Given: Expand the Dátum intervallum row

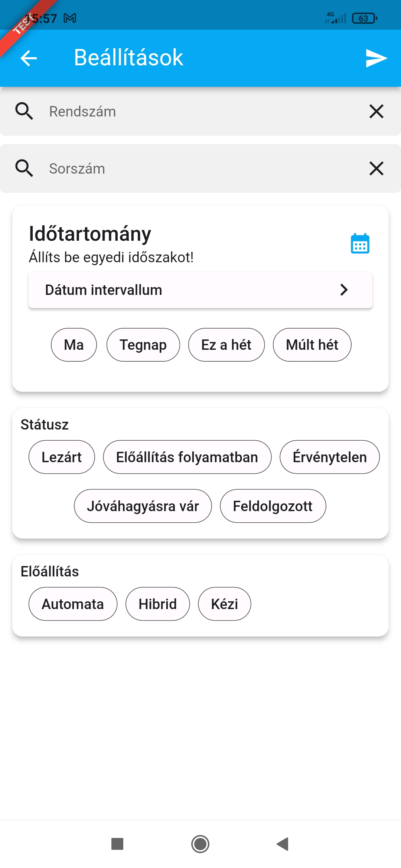Looking at the screenshot, I should tap(200, 290).
